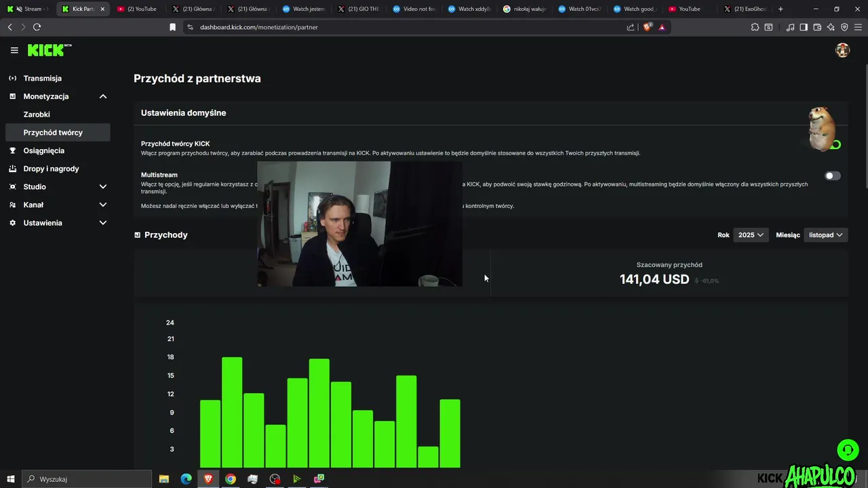Open the Brave Shields lion icon
868x488 pixels.
(x=647, y=27)
